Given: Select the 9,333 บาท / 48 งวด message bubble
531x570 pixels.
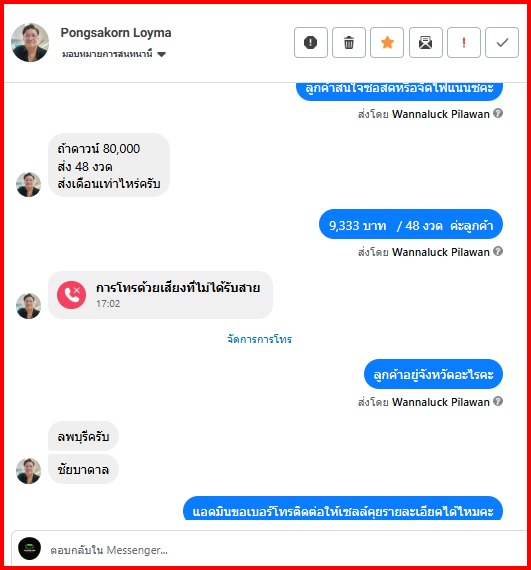Looking at the screenshot, I should coord(411,224).
